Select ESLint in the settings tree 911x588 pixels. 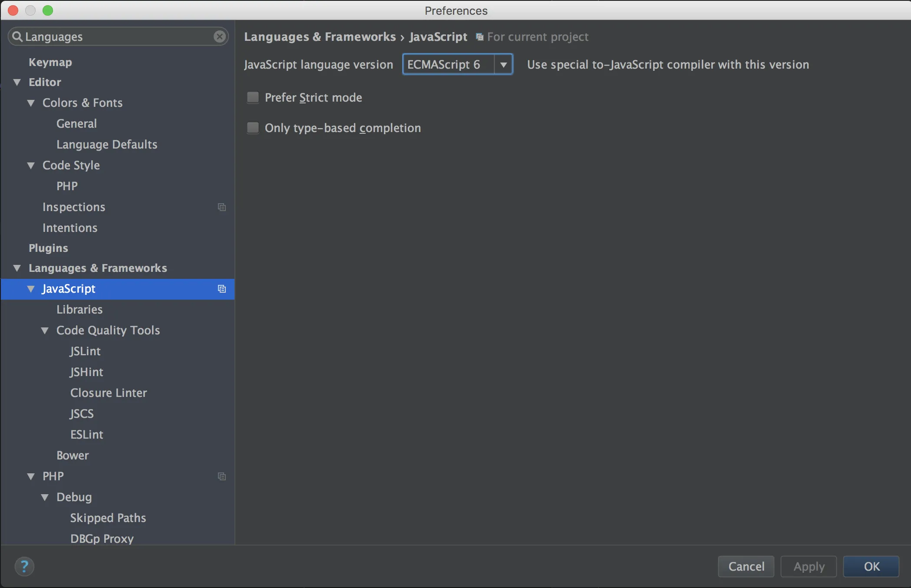point(87,434)
